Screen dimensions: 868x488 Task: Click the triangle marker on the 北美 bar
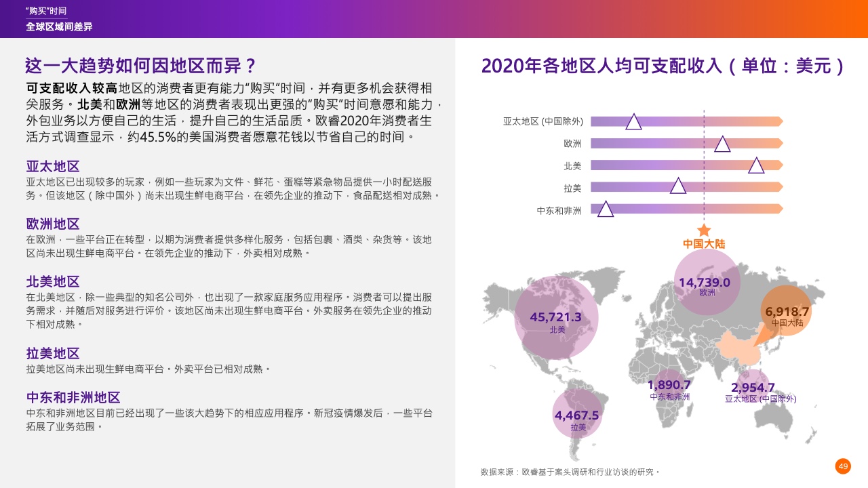[756, 165]
